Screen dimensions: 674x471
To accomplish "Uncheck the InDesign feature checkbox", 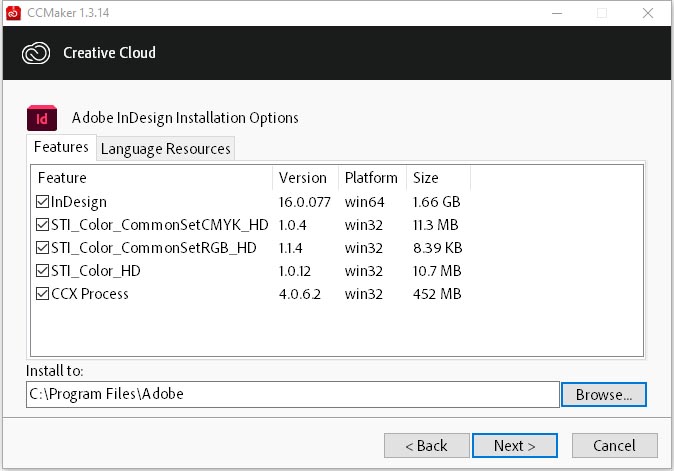I will 42,202.
